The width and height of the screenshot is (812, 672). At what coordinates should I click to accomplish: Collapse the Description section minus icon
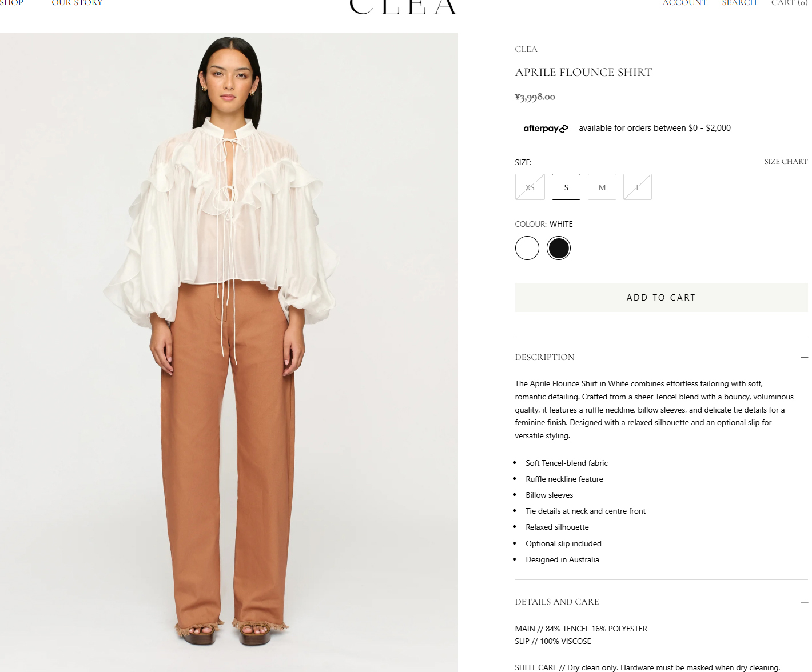pos(804,358)
